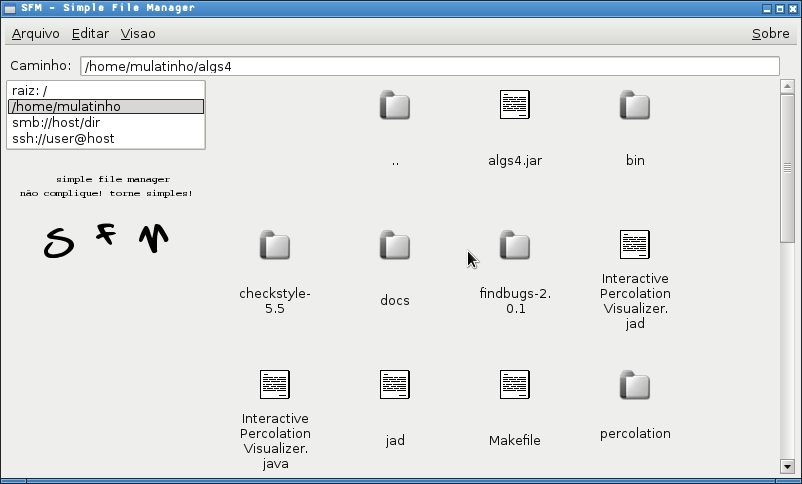This screenshot has height=484, width=802.
Task: Open the Editar menu
Action: click(90, 34)
